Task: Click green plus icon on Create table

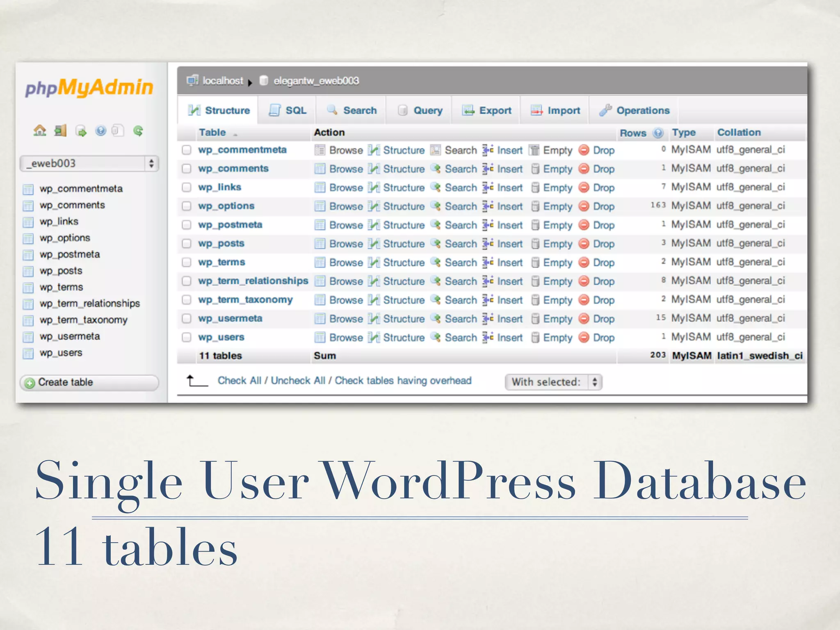Action: tap(30, 383)
